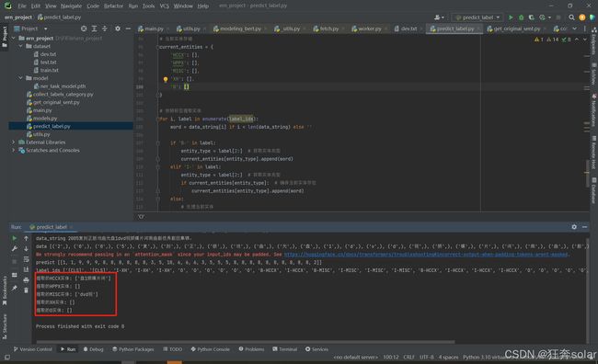The width and height of the screenshot is (598, 364).
Task: Click the rerun green arrow in Run panel
Action: click(x=15, y=238)
